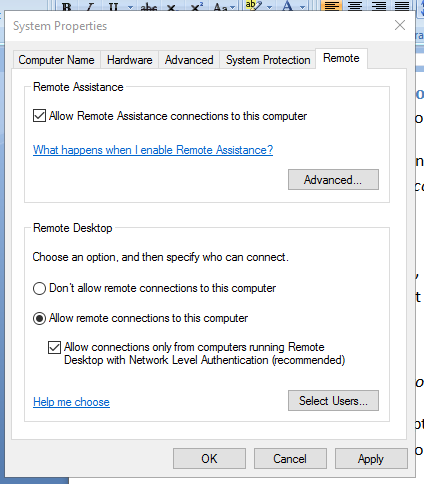Open the underline style dropdown arrow
Screen dimensions: 424x484
coord(130,7)
